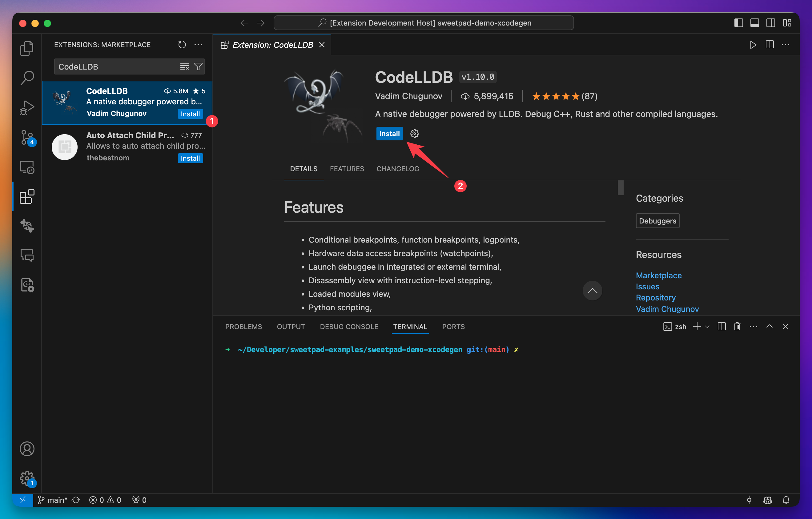Open the notifications bell in status bar

pos(787,500)
